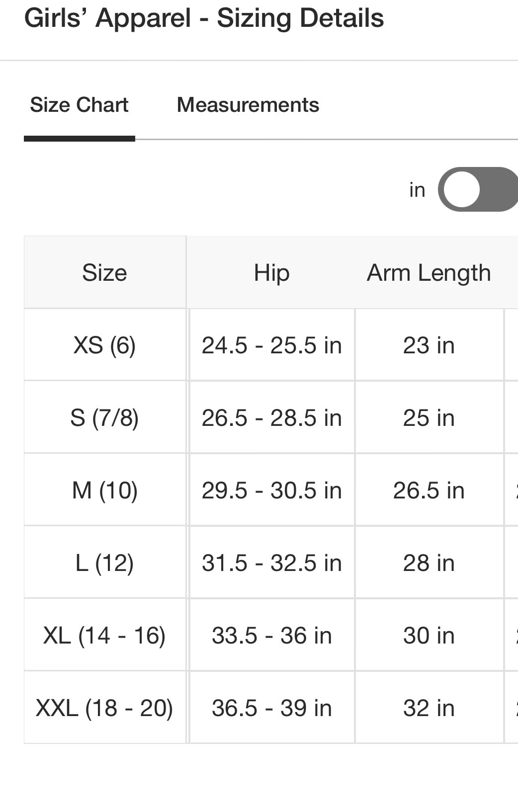Select the 26.5 in arm length value
Screen dimensions: 518x812
click(x=429, y=490)
